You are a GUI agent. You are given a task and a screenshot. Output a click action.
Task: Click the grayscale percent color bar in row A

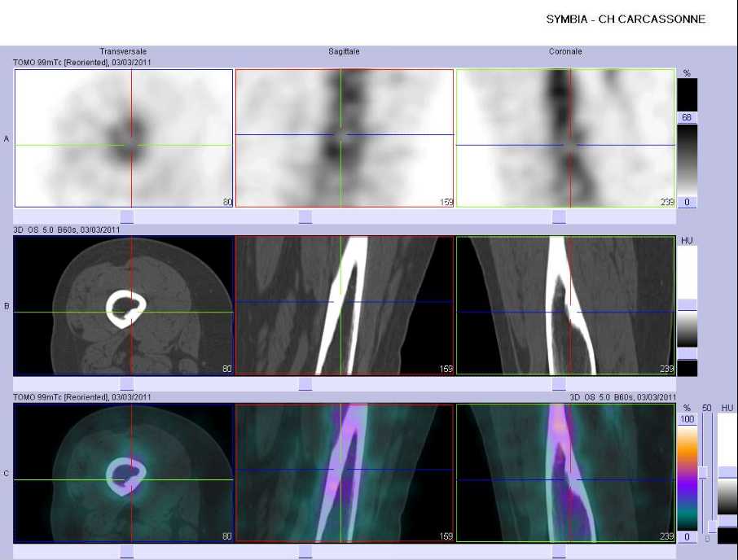tap(687, 160)
